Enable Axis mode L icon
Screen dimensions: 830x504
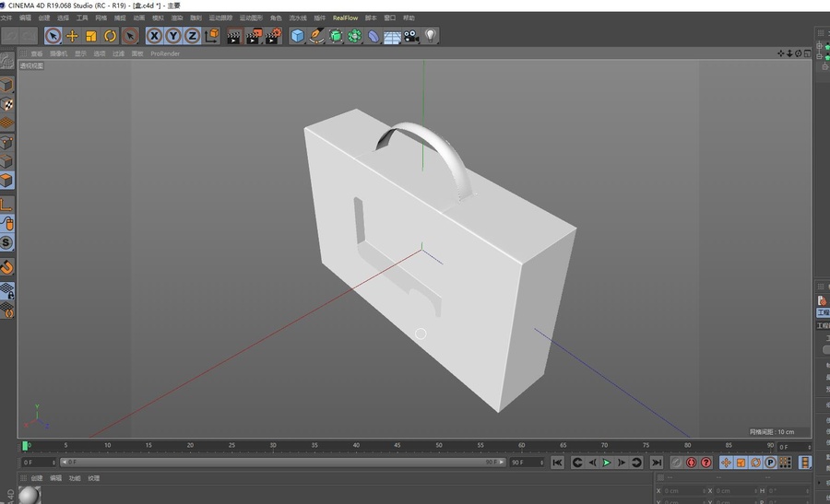[x=6, y=205]
